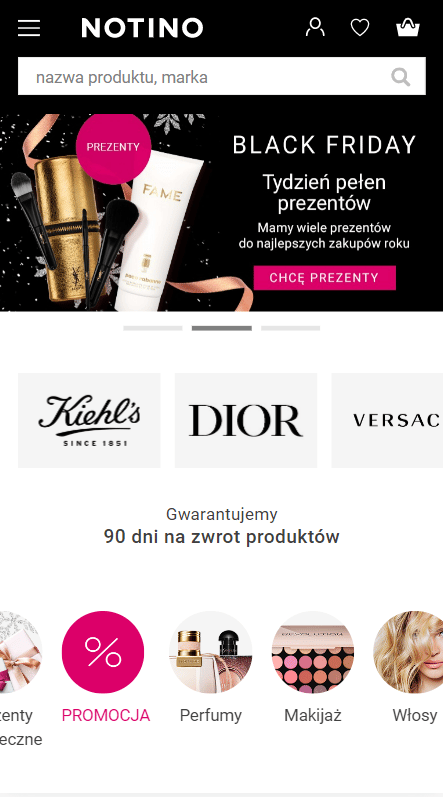The height and width of the screenshot is (797, 443).
Task: Open the holiday gifts category circle
Action: pos(18,652)
